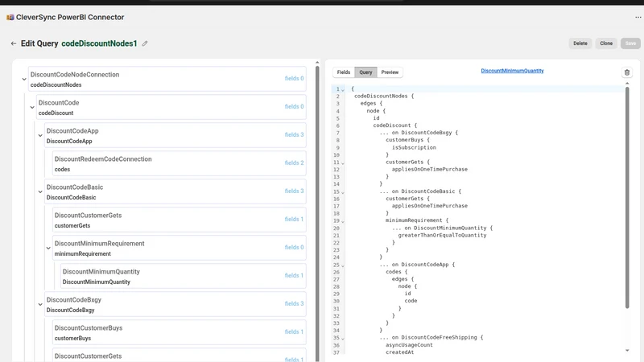Click 'createdAt' on line 37
The height and width of the screenshot is (362, 644).
point(399,352)
